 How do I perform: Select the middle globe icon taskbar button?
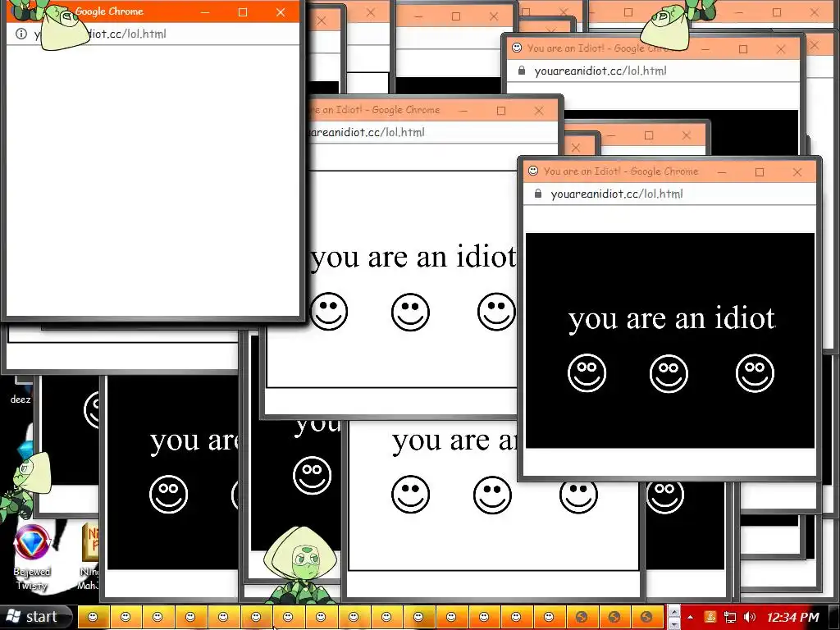tap(614, 617)
